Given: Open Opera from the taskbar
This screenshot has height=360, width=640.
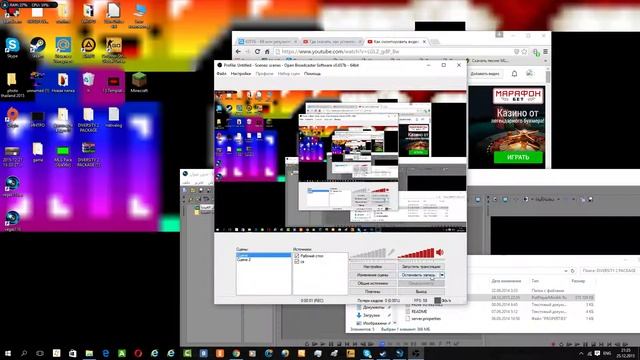Looking at the screenshot, I should pos(138,353).
